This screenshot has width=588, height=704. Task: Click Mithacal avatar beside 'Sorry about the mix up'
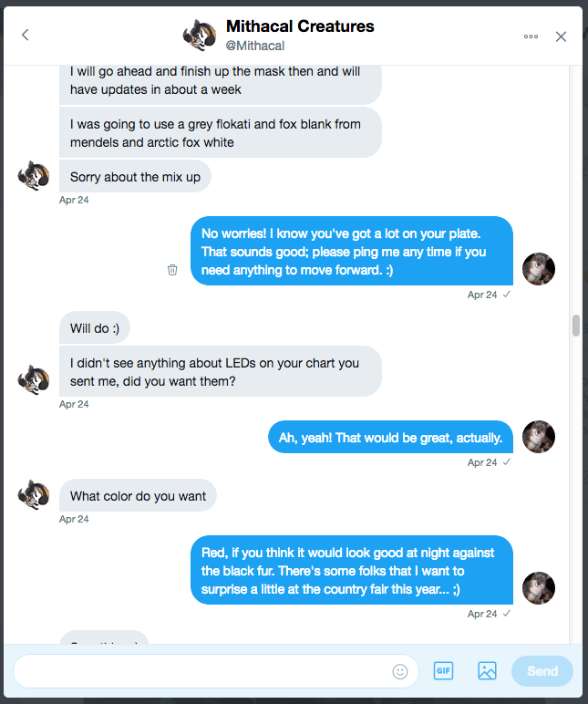pyautogui.click(x=34, y=176)
